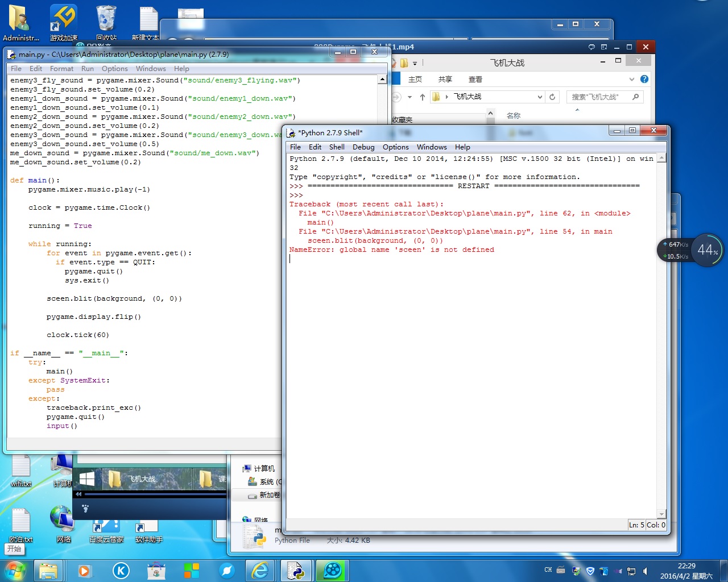Viewport: 728px width, 582px height.
Task: Open the video player from the taskbar
Action: coord(332,570)
